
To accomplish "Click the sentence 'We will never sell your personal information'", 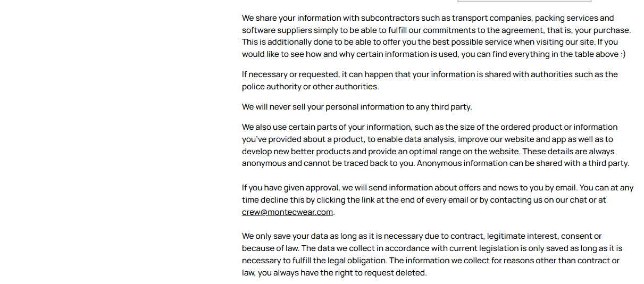I will (356, 107).
